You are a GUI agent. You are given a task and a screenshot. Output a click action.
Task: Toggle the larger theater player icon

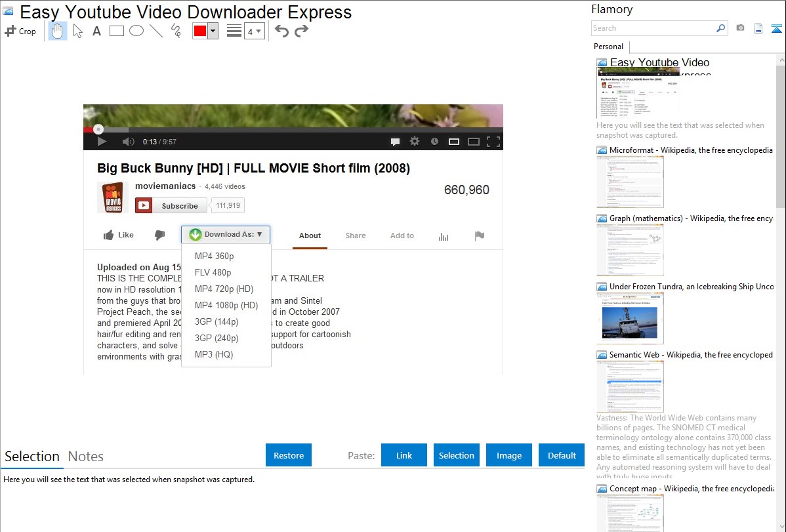point(474,142)
